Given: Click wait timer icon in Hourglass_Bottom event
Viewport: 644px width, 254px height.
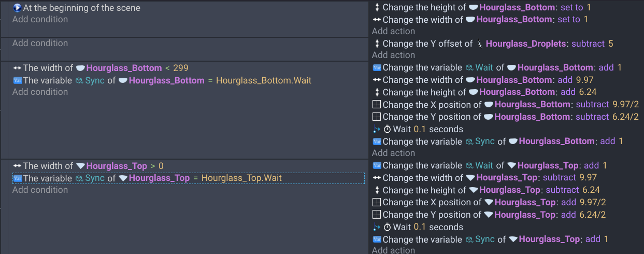Looking at the screenshot, I should click(x=387, y=129).
